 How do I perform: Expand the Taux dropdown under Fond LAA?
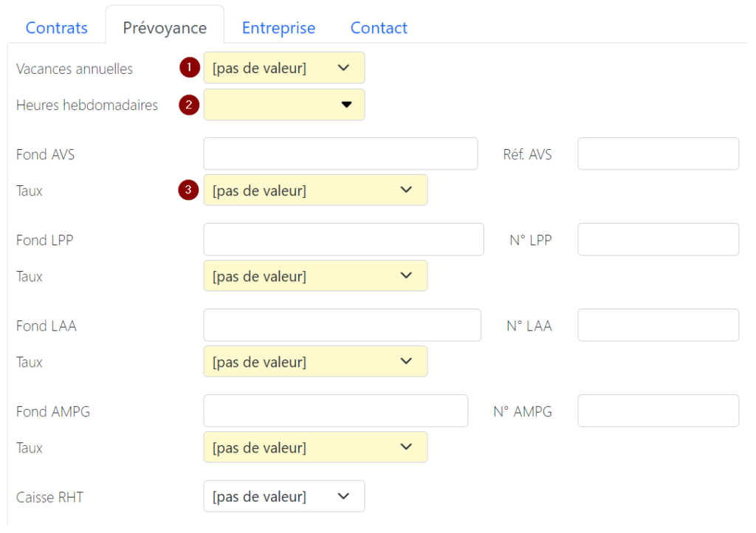pyautogui.click(x=315, y=362)
